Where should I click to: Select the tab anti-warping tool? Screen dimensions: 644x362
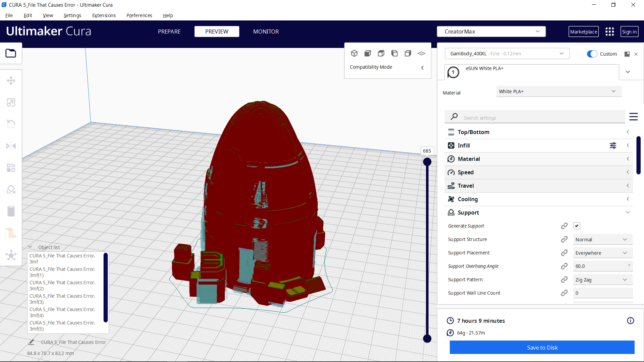click(11, 233)
